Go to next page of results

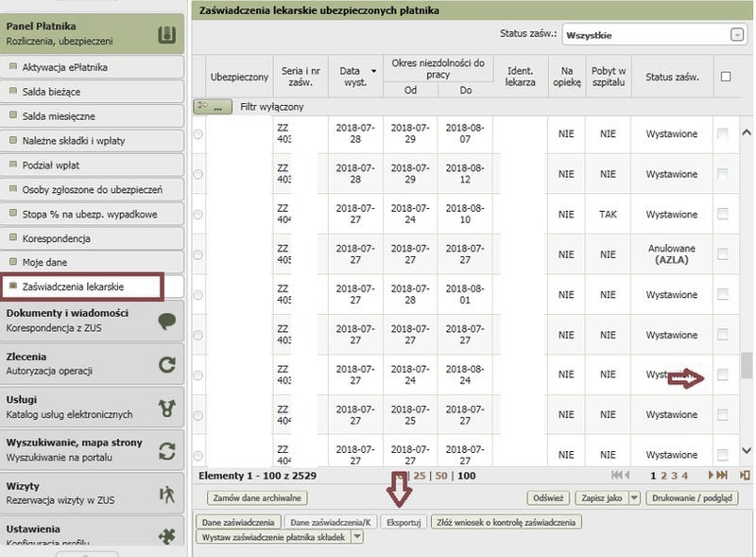click(x=711, y=475)
